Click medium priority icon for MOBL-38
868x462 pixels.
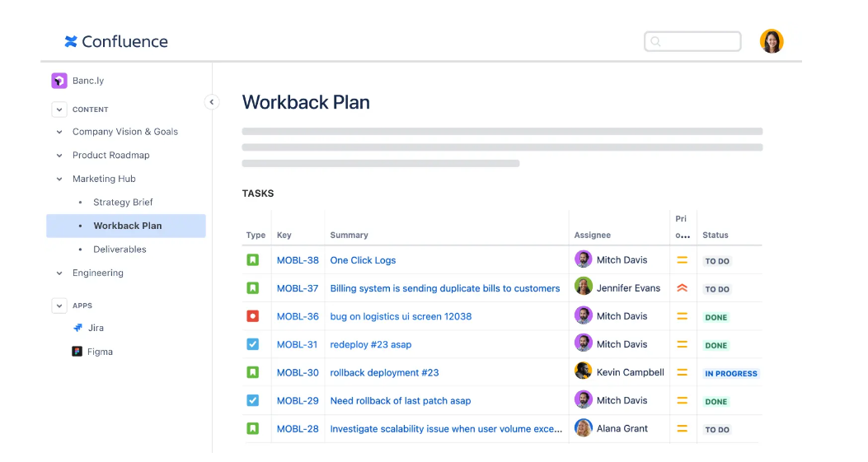(x=682, y=260)
